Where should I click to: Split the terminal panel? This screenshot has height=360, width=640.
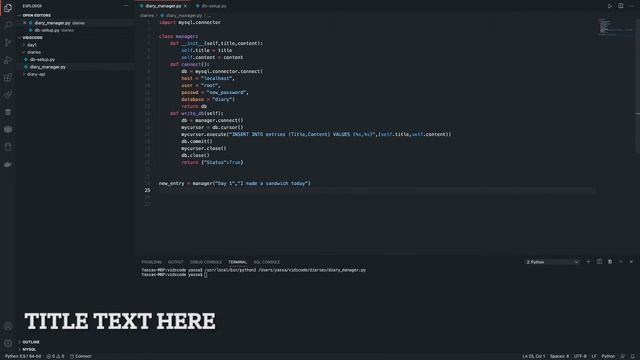[x=599, y=262]
